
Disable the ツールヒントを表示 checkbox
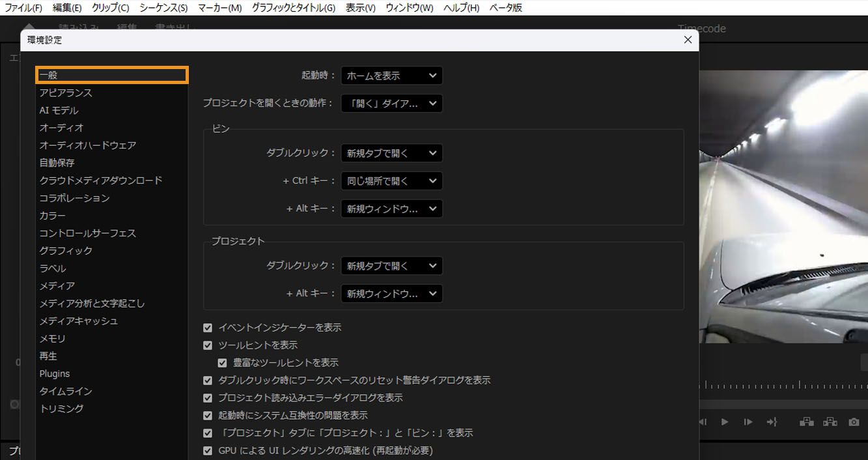208,345
